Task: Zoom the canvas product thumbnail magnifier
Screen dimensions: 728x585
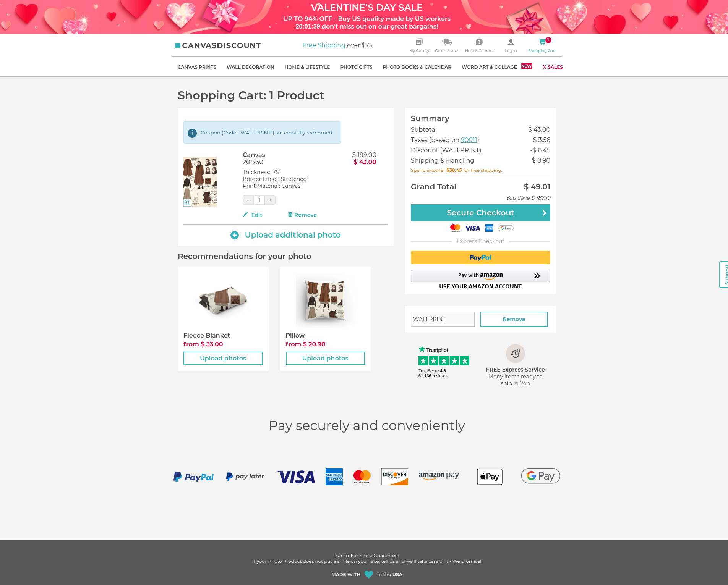Action: (x=187, y=203)
